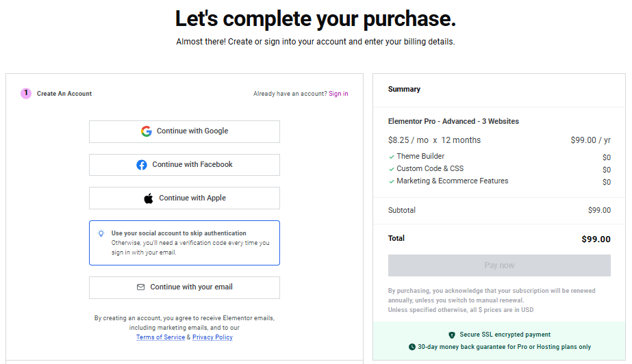Click the Create An Account heading
This screenshot has height=364, width=632.
(64, 94)
